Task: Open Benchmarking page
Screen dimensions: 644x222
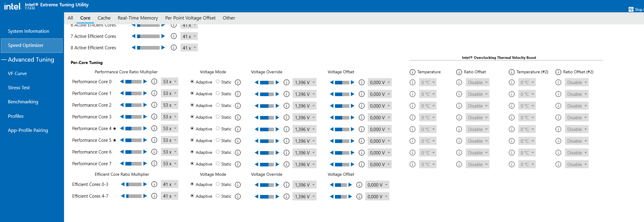Action: click(x=23, y=102)
